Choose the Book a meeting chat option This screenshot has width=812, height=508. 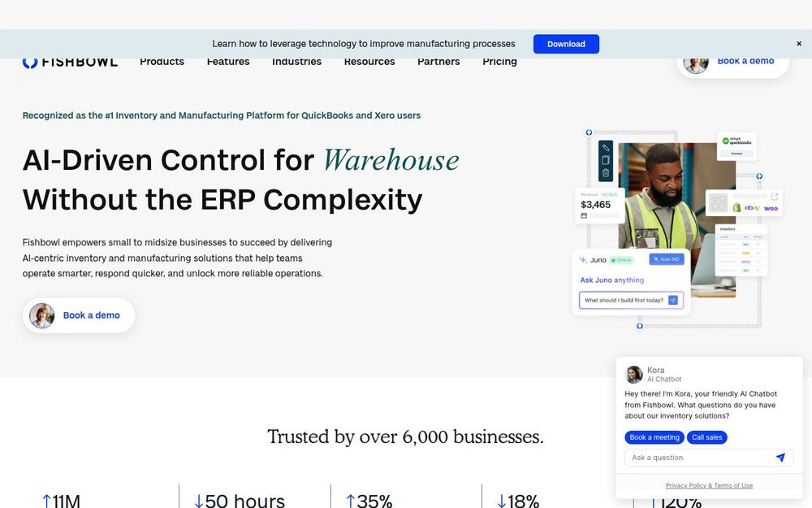654,437
